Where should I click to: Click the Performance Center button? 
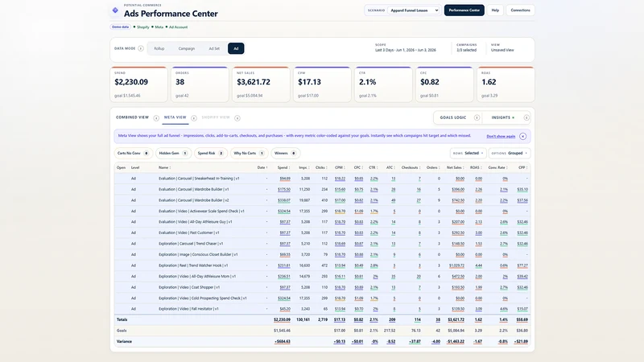coord(464,10)
